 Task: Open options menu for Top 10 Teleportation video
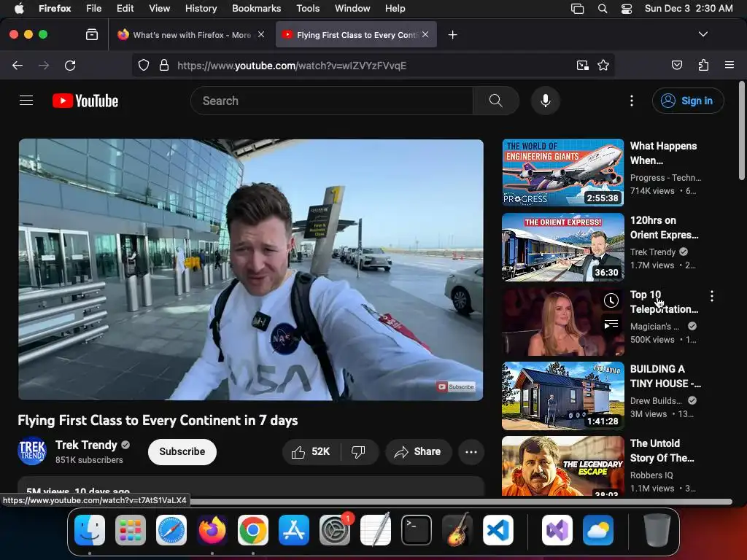[x=712, y=296]
